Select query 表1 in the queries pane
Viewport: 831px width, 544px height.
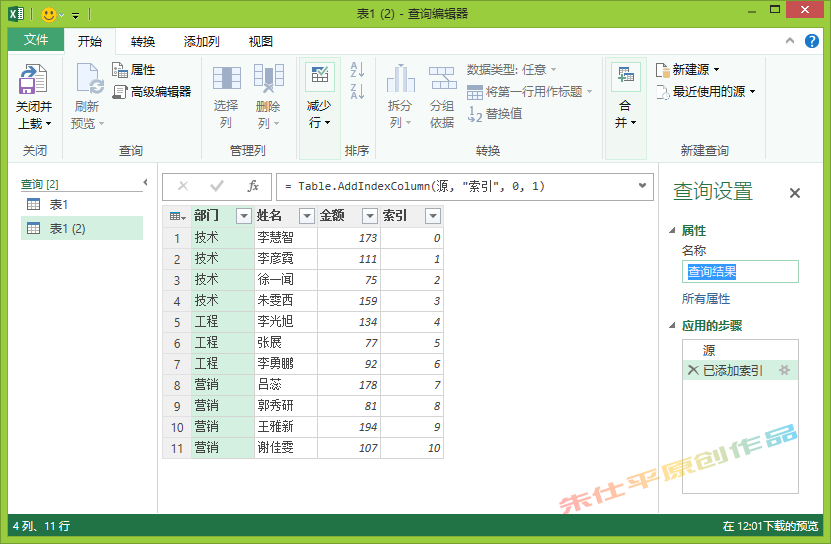point(59,205)
